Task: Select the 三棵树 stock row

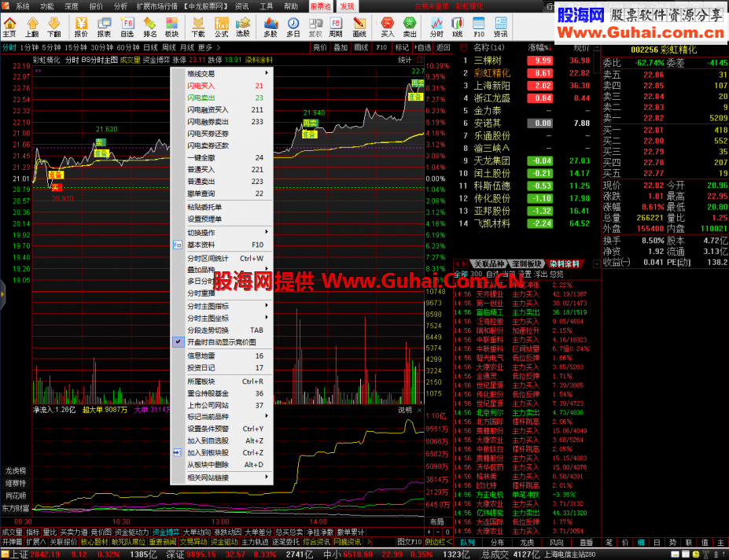Action: click(525, 61)
